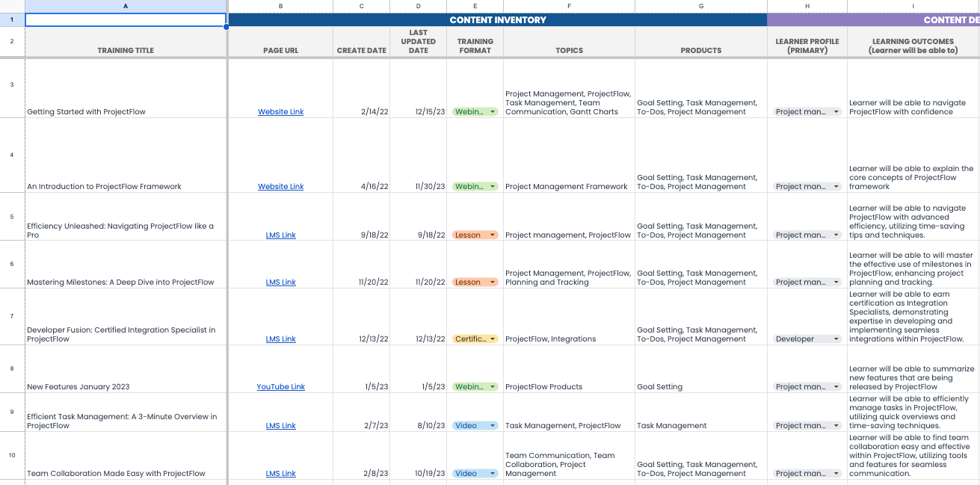
Task: Select column F header
Action: coord(570,6)
